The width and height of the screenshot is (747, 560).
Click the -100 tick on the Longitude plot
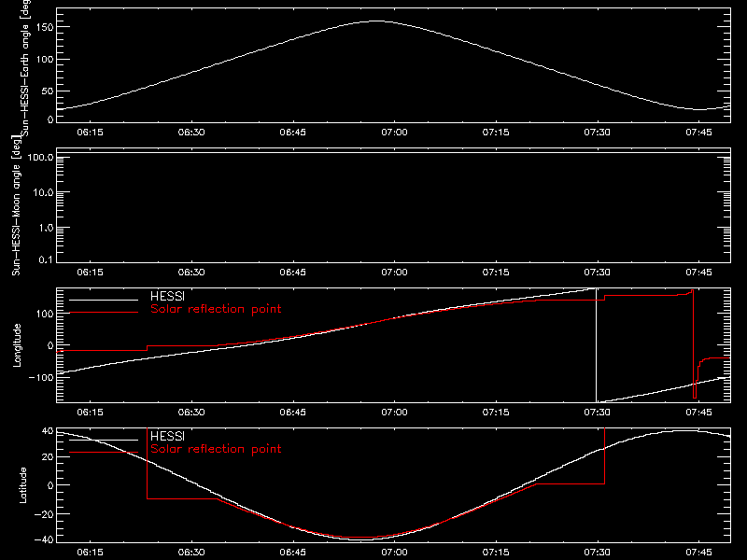click(x=41, y=377)
